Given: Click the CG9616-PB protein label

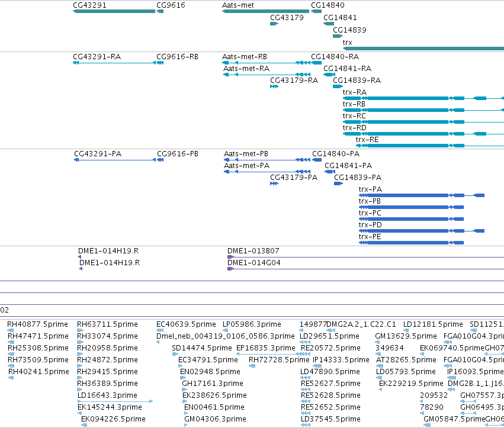Looking at the screenshot, I should 178,154.
